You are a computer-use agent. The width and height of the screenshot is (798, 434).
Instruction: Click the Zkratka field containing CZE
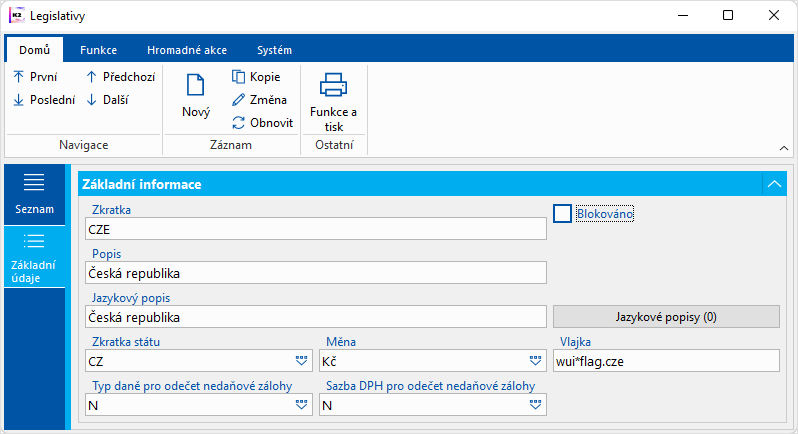point(316,229)
